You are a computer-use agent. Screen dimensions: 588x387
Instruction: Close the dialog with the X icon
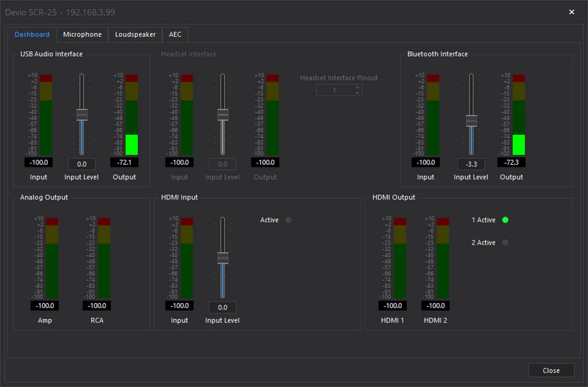pos(571,12)
